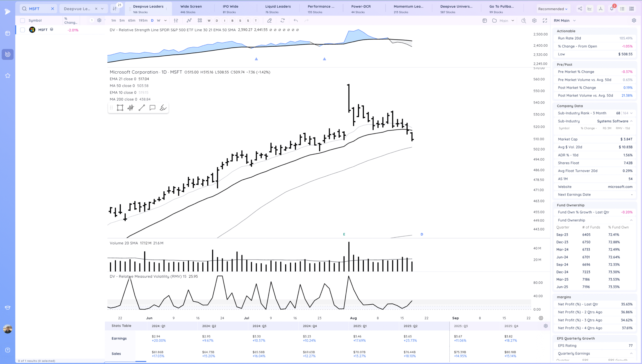Open the help question mark icon

[8, 350]
